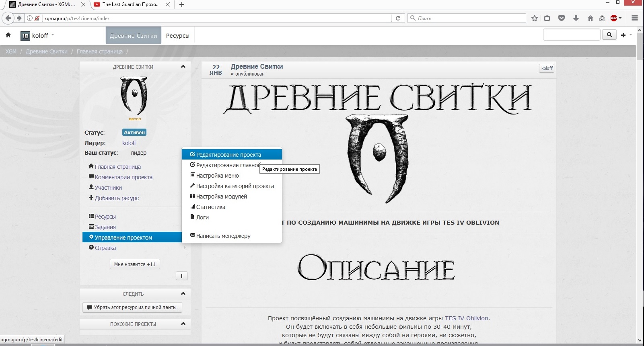The image size is (644, 346).
Task: Open the Древние Свитки post title link
Action: coord(257,67)
